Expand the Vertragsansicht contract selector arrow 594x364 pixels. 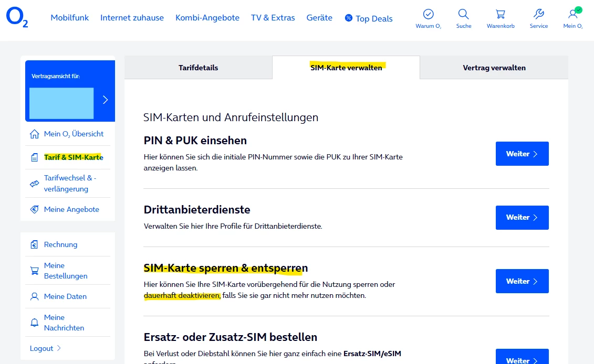point(105,100)
